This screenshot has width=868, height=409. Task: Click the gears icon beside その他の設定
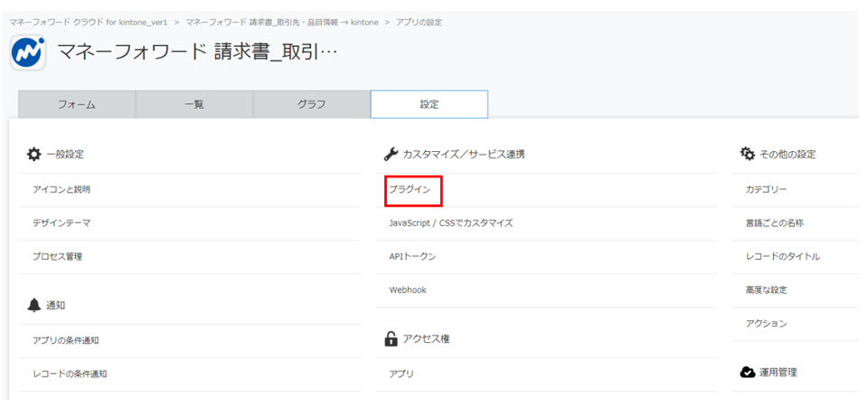pyautogui.click(x=748, y=154)
